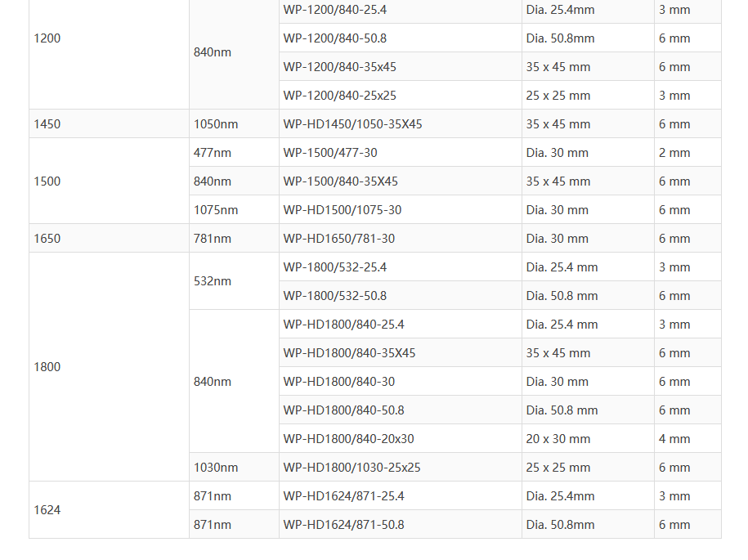Click the 20 x 30 mm size cell
Screen dimensions: 748x560
click(x=558, y=439)
